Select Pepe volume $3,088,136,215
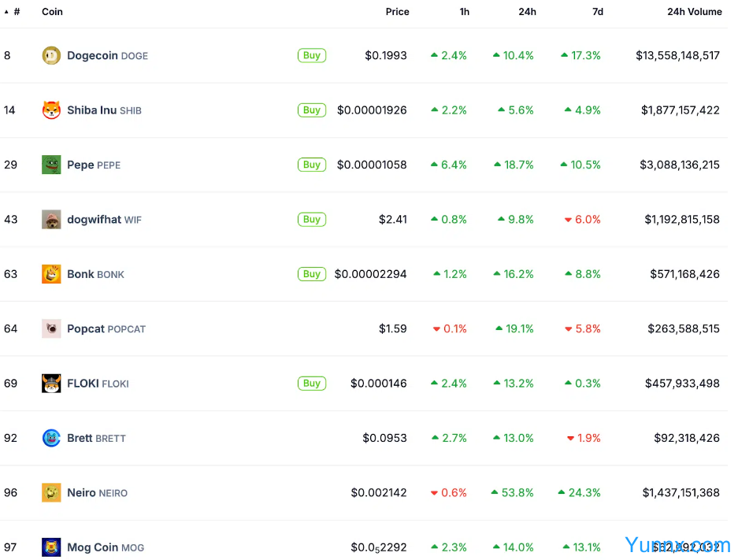Screen dimensions: 738x560 click(680, 165)
